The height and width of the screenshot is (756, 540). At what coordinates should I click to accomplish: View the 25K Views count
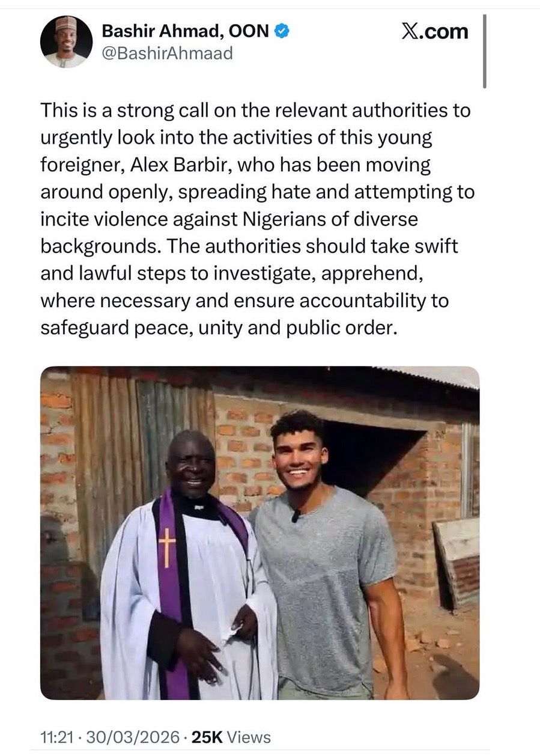(231, 737)
